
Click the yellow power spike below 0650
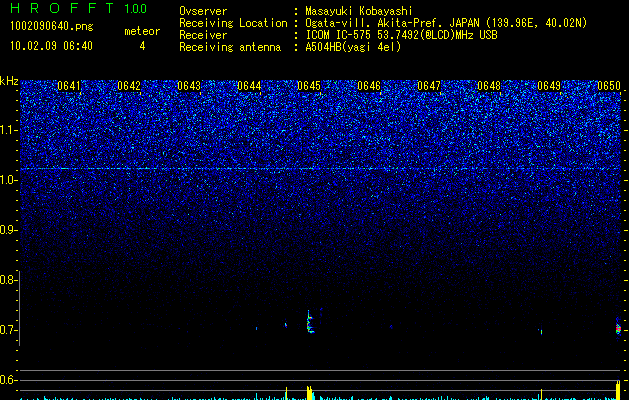pyautogui.click(x=618, y=390)
